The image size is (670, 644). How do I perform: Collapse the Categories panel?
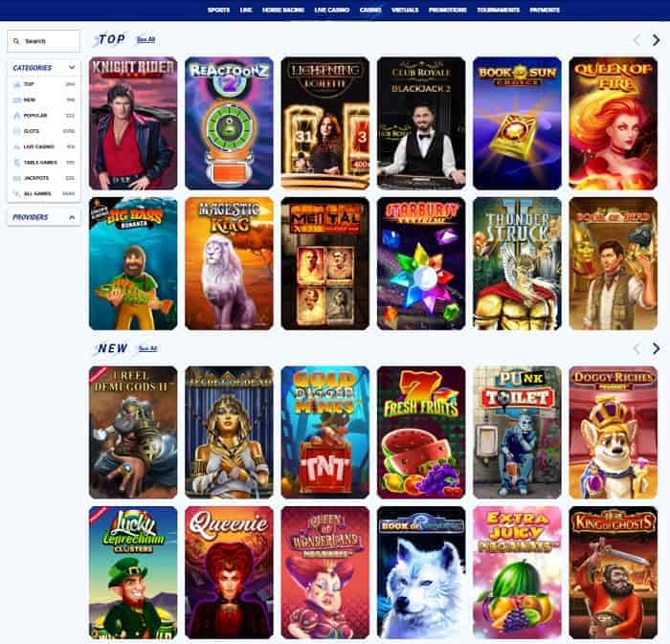[72, 68]
